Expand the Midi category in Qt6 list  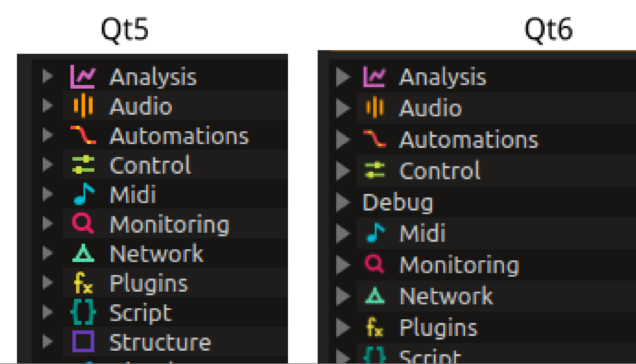point(343,234)
